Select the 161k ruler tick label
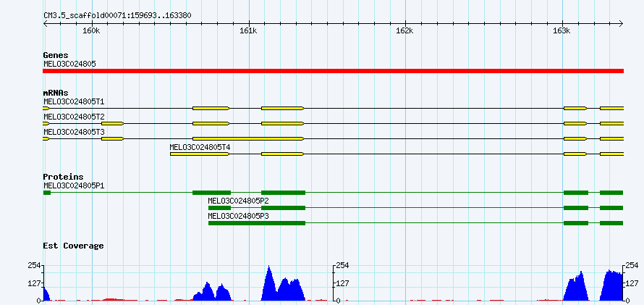 [x=247, y=31]
